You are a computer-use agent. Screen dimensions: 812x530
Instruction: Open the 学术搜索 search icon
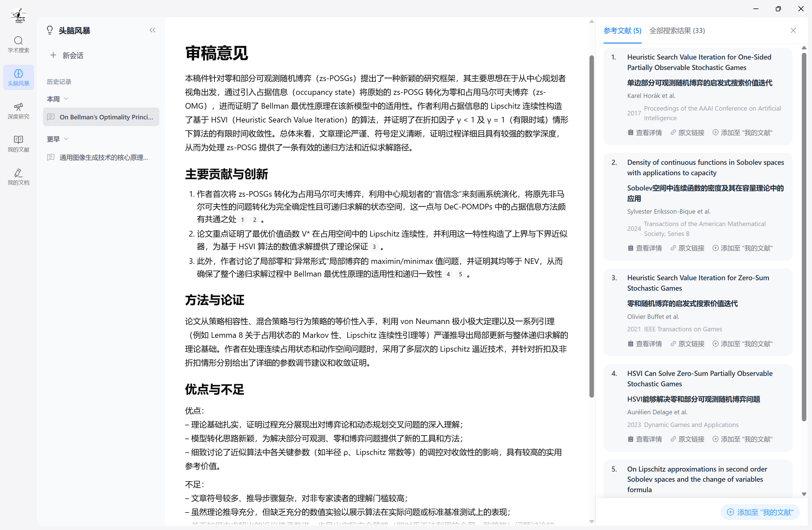click(x=18, y=41)
